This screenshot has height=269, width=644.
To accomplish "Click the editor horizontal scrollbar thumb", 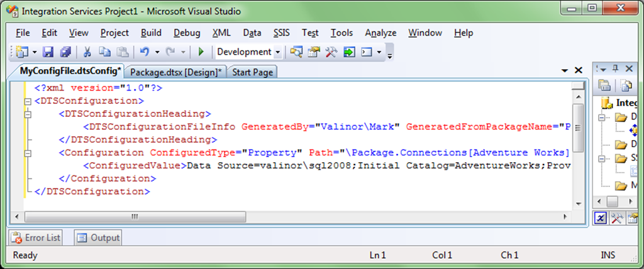I will [x=134, y=217].
